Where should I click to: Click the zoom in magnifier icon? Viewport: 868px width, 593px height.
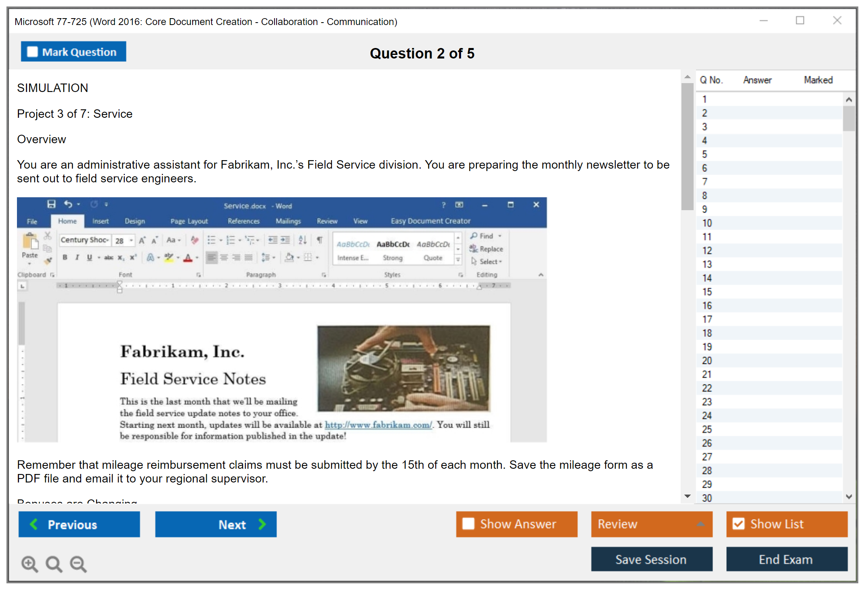click(29, 564)
